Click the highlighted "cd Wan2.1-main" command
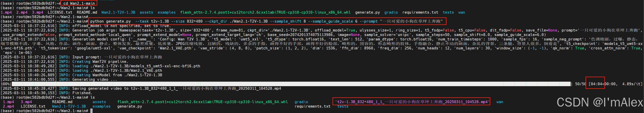The image size is (644, 113). [79, 3]
